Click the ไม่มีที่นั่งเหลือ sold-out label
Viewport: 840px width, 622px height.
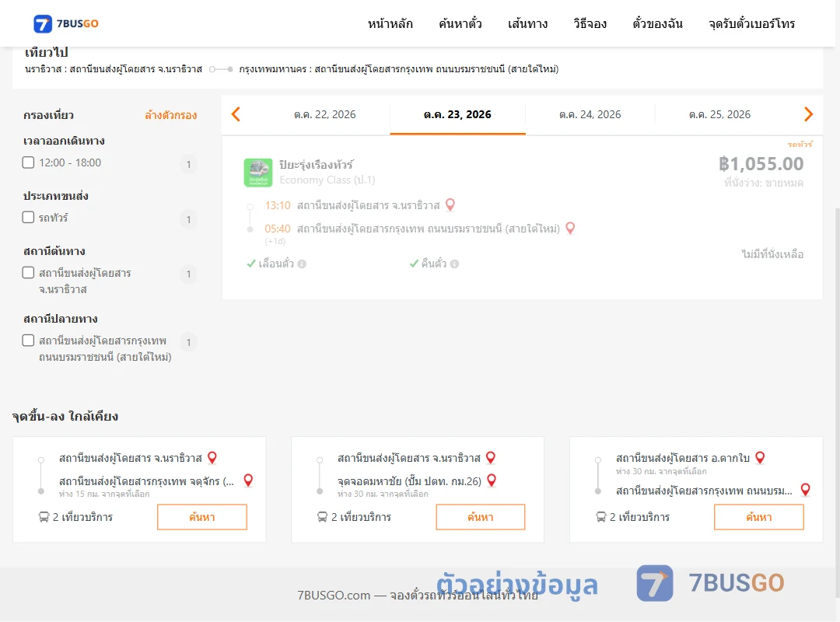coord(772,254)
